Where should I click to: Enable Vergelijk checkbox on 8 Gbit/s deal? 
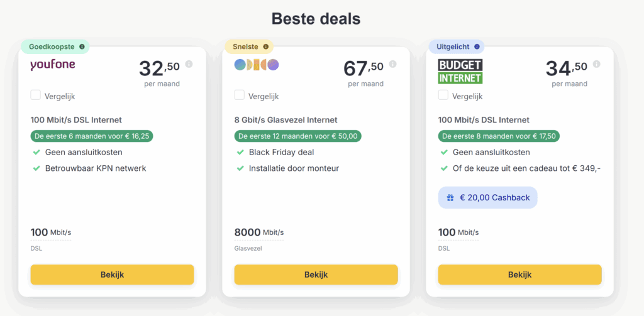tap(240, 95)
